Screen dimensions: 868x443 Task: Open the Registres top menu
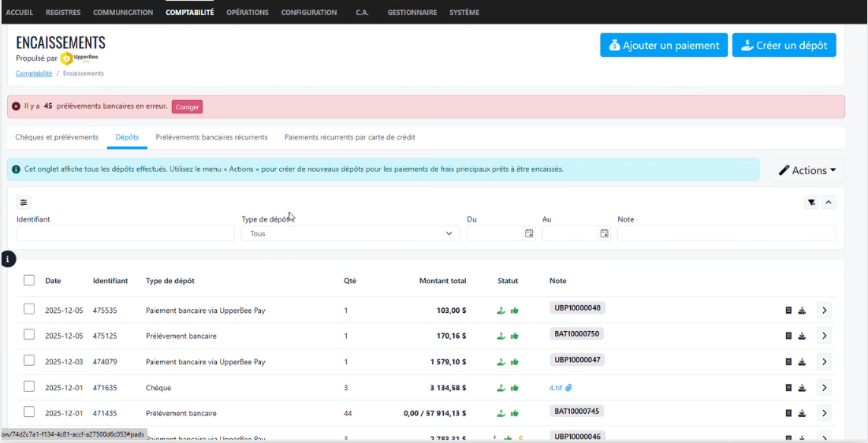63,12
